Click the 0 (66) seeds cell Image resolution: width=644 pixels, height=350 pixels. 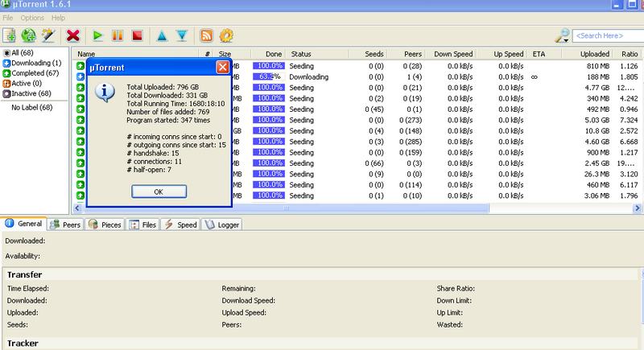[374, 163]
